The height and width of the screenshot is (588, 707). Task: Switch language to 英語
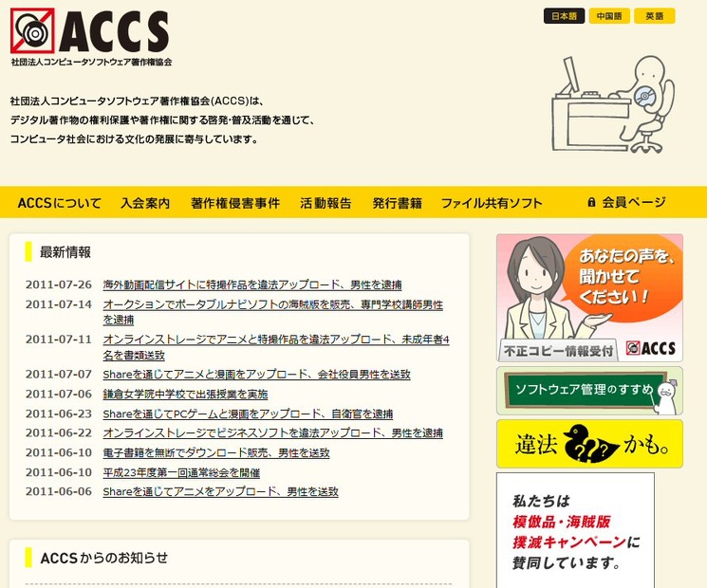(x=654, y=16)
